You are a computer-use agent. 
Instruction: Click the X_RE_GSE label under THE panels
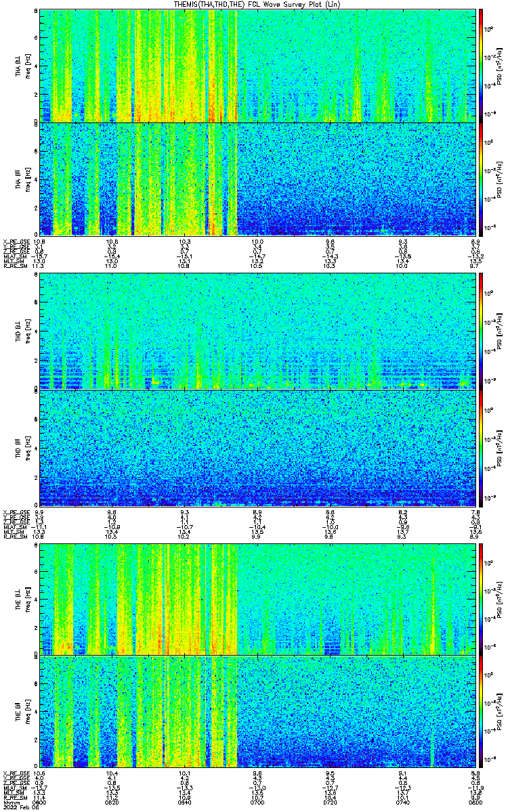click(15, 773)
